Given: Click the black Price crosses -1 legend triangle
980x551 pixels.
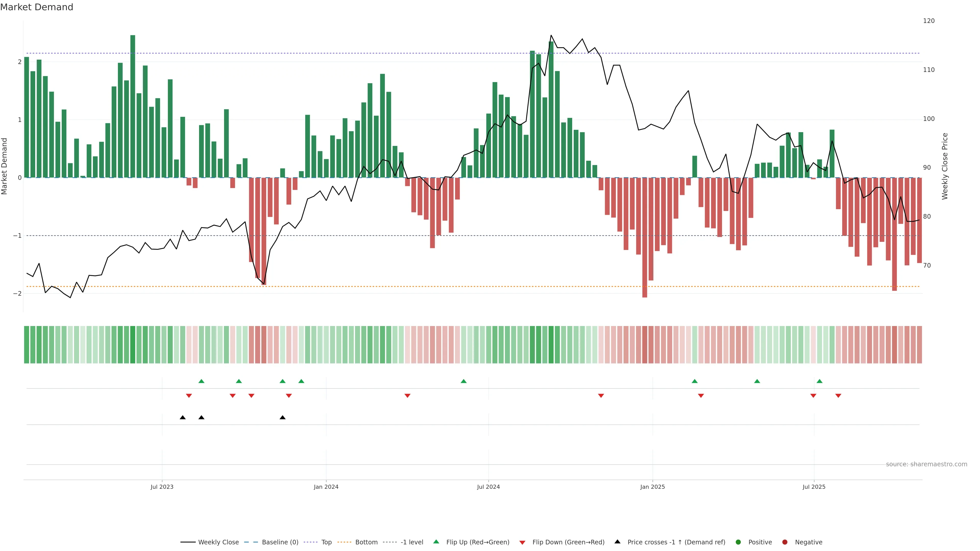Looking at the screenshot, I should [617, 542].
